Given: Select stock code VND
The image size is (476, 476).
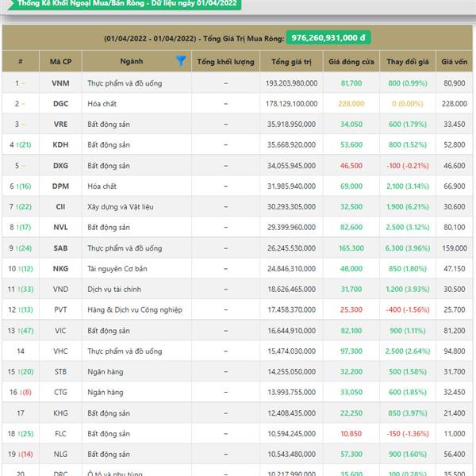Looking at the screenshot, I should click(60, 289).
